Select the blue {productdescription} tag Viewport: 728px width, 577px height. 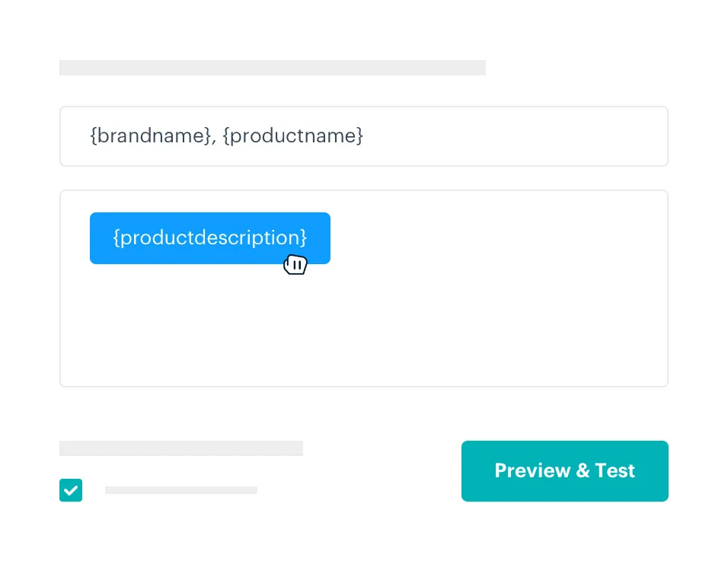210,238
